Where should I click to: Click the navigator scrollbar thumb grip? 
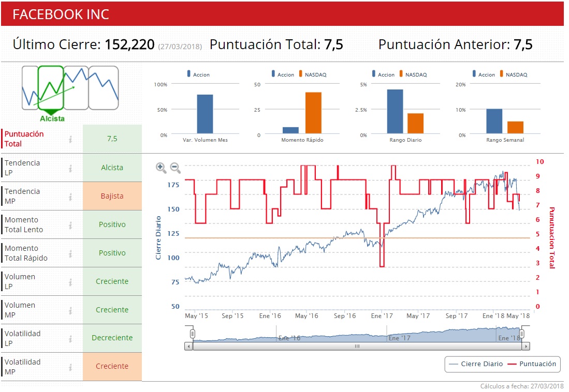point(357,346)
